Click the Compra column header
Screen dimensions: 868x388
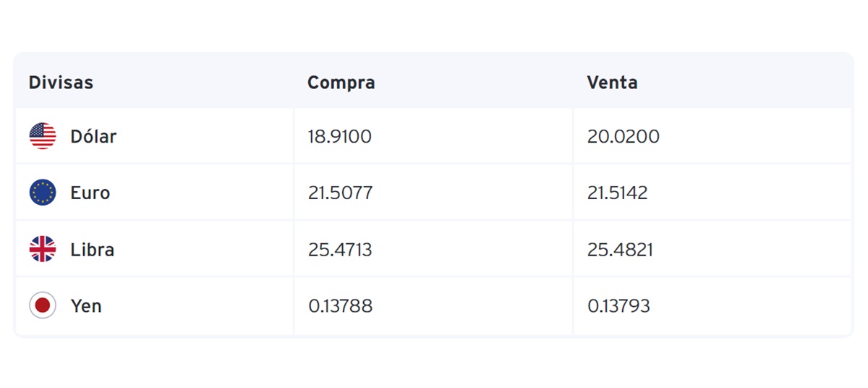click(341, 83)
